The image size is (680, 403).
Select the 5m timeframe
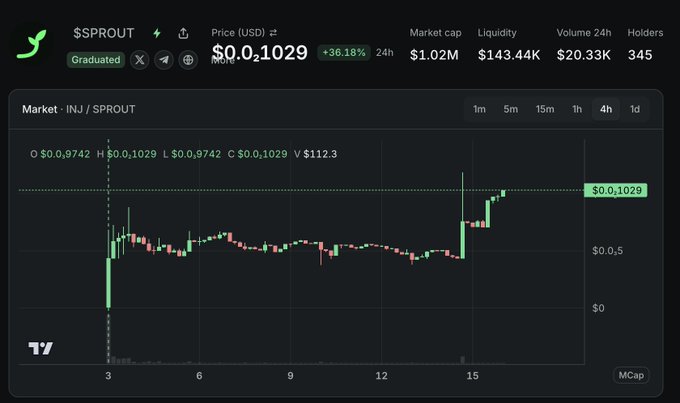[x=510, y=109]
